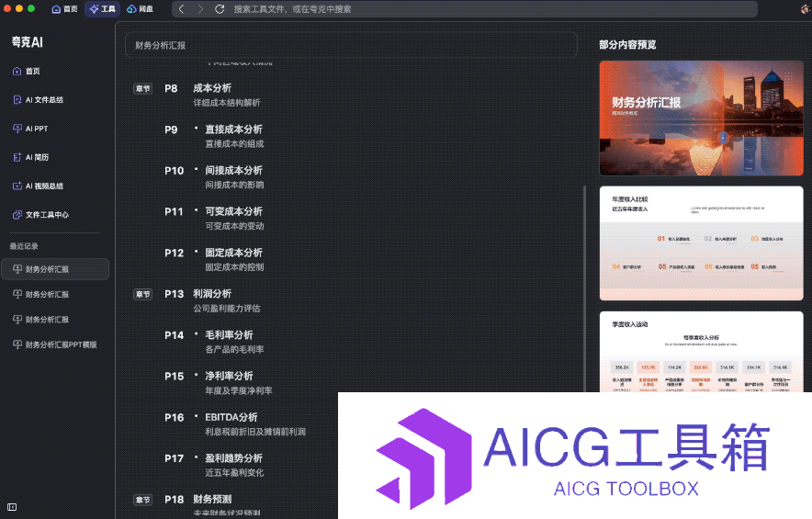This screenshot has width=812, height=519.
Task: Click the AI 视频总结 icon
Action: pos(17,186)
